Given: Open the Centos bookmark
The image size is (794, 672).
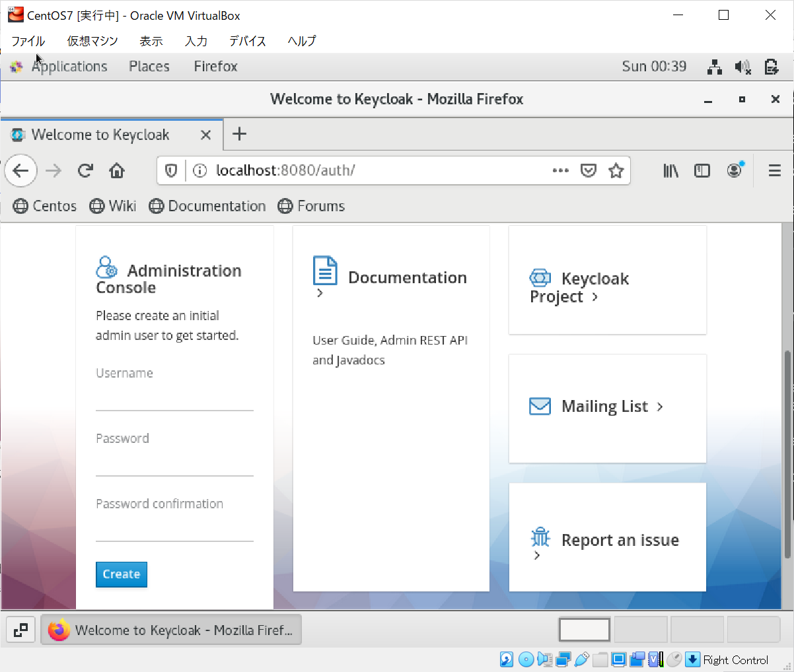Looking at the screenshot, I should pos(45,206).
